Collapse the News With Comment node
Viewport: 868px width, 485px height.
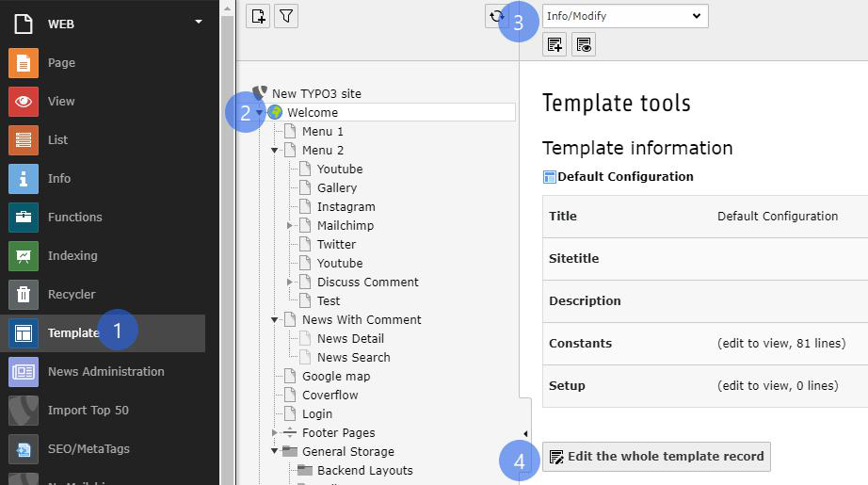click(x=275, y=320)
